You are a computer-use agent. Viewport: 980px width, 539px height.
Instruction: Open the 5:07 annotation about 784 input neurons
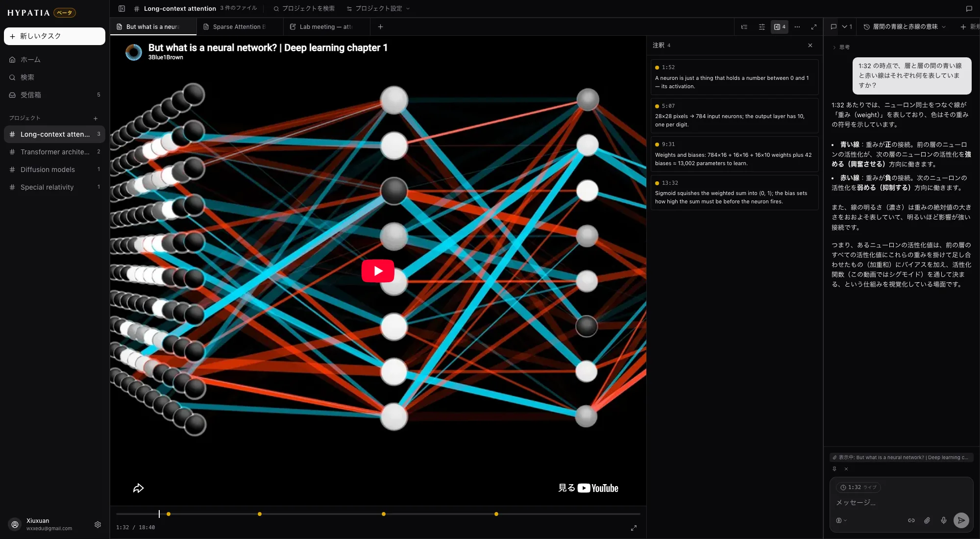[735, 116]
